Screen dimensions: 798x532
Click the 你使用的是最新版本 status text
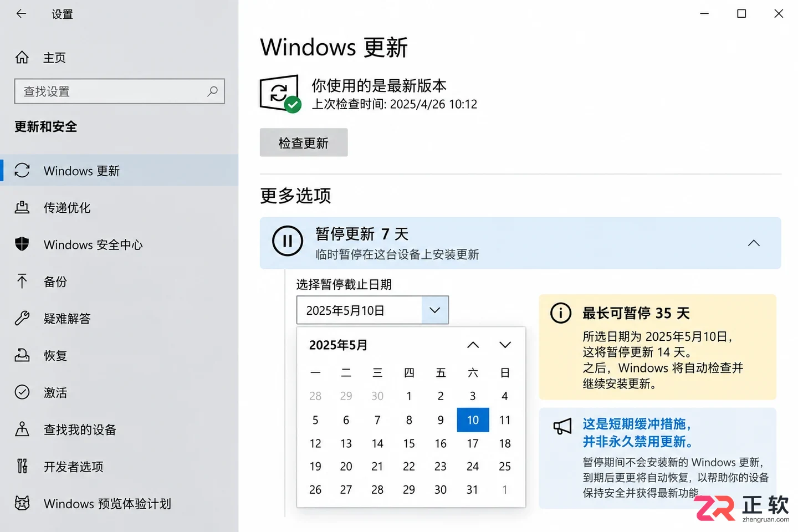click(x=379, y=85)
